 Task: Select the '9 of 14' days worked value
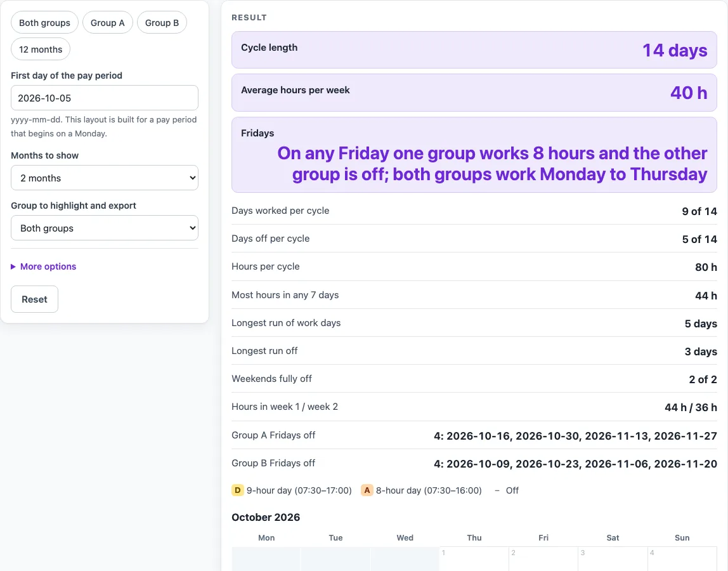tap(699, 211)
